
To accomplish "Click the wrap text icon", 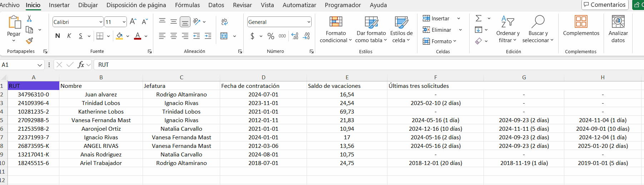I will point(224,22).
